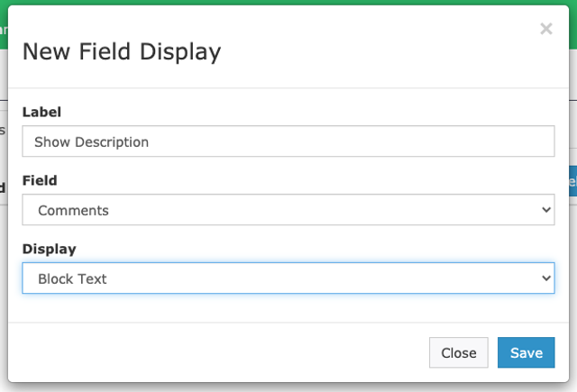
Task: Click the 'New Field Display' dialog title
Action: [122, 51]
